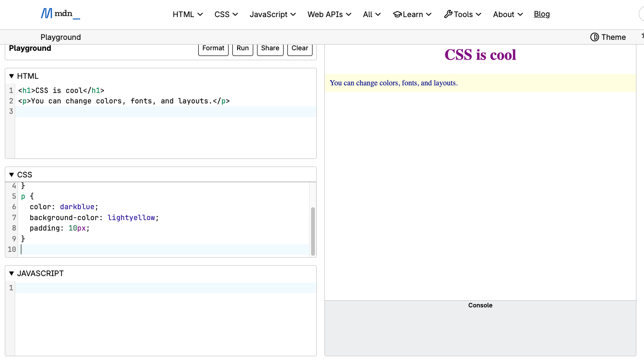The width and height of the screenshot is (644, 361).
Task: Click inside the JavaScript editor line 1
Action: click(x=166, y=288)
